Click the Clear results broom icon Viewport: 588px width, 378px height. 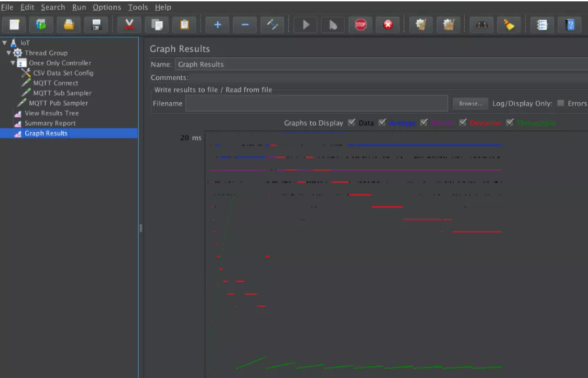(421, 25)
